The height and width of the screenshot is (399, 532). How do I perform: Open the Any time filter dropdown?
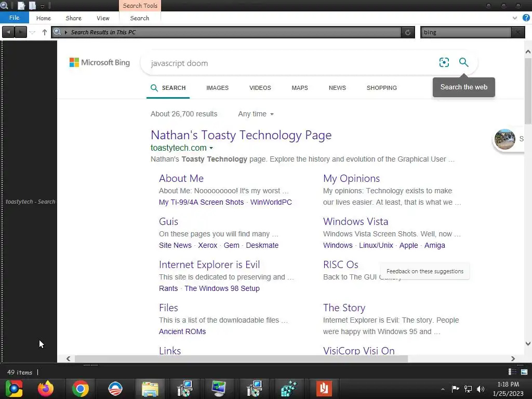pyautogui.click(x=256, y=114)
